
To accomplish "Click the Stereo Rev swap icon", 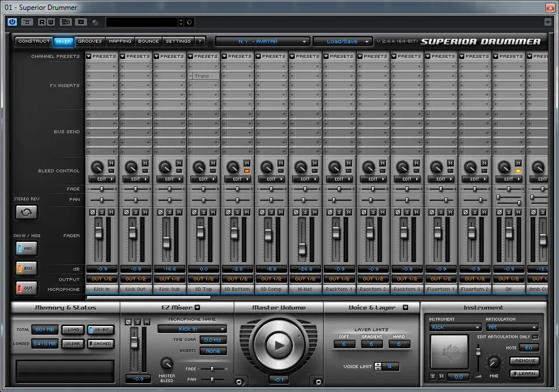I will point(26,212).
